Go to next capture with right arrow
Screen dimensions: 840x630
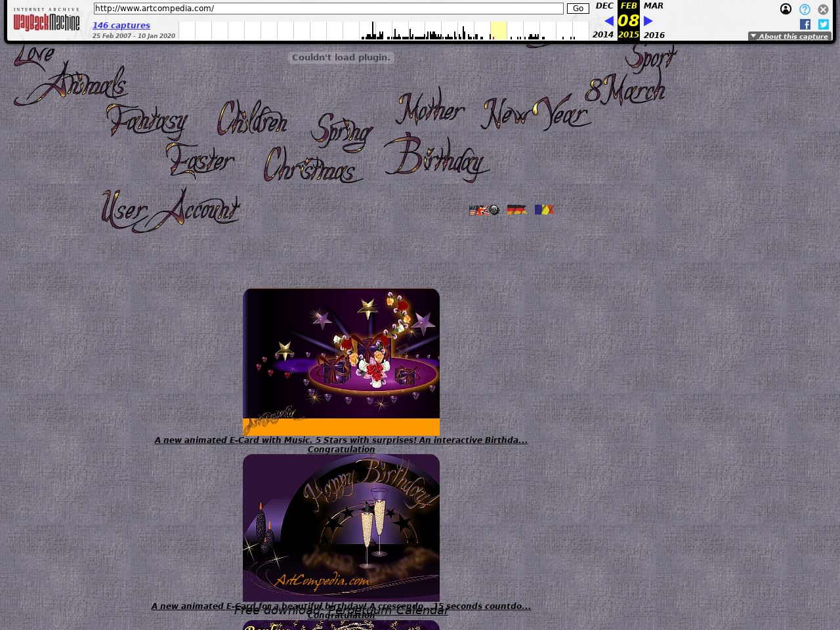coord(648,21)
